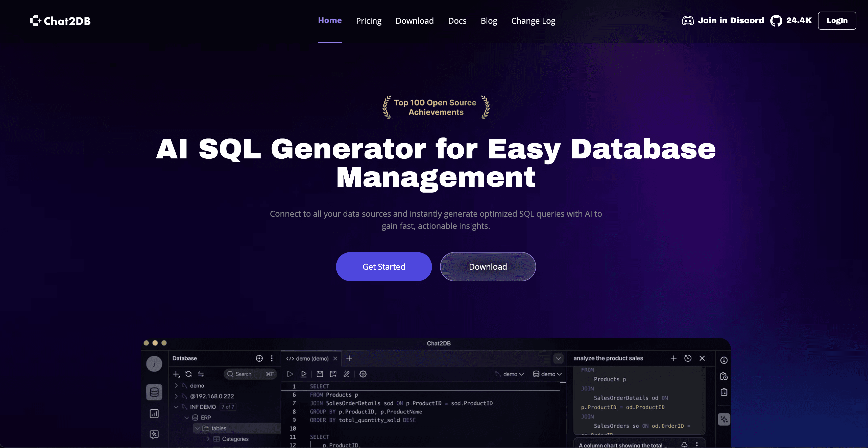Click the refresh database list icon
Viewport: 868px width, 448px height.
click(188, 374)
